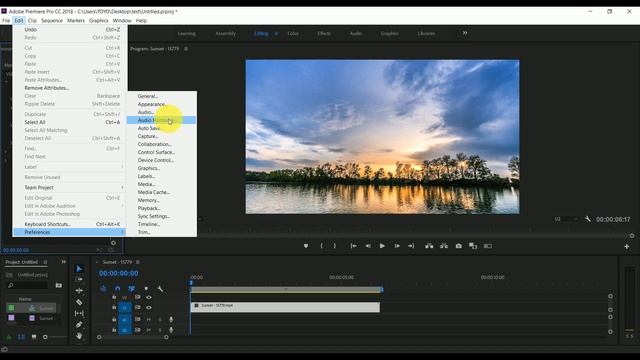Adjust the Project thumbnail zoom slider
The image size is (640, 360).
click(45, 337)
